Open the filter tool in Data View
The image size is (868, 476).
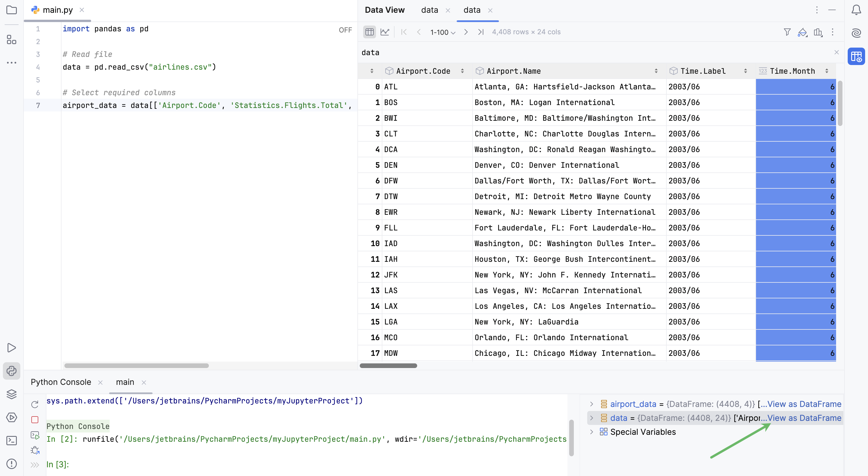point(787,32)
